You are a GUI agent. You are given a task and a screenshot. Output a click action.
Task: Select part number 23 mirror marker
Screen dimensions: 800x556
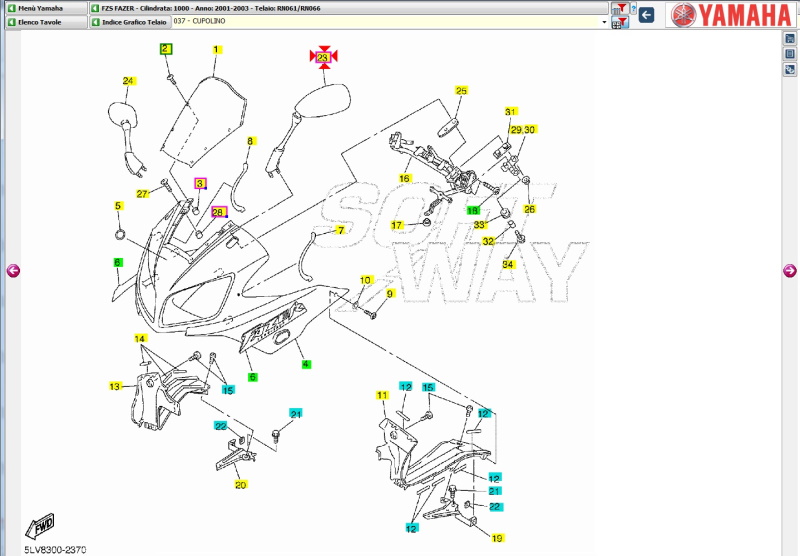323,58
